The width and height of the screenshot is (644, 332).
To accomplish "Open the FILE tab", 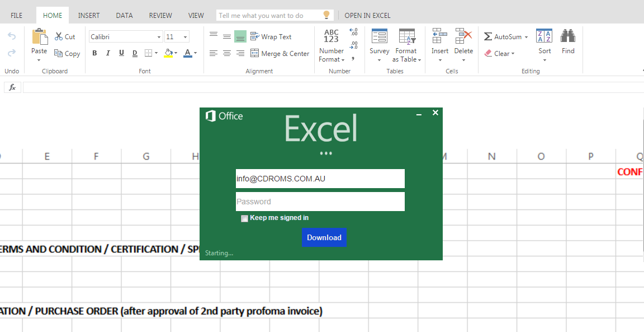I will tap(16, 15).
